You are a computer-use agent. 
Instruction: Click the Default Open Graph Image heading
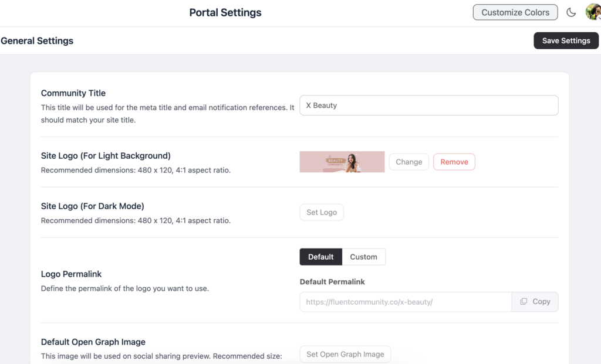(x=93, y=342)
